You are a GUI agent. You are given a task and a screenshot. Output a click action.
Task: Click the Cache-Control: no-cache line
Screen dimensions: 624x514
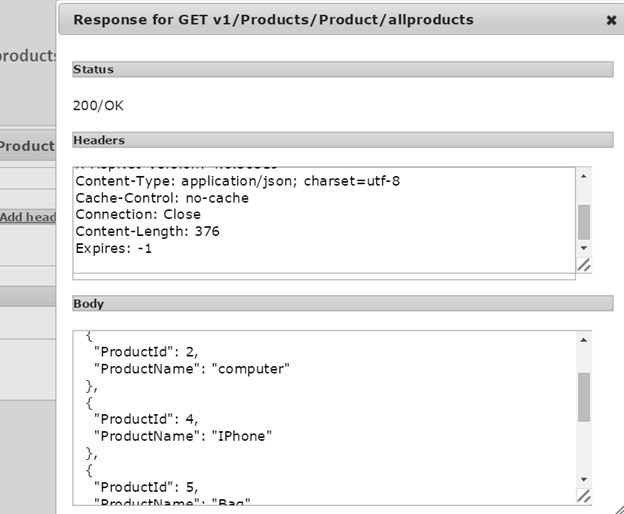pos(162,198)
